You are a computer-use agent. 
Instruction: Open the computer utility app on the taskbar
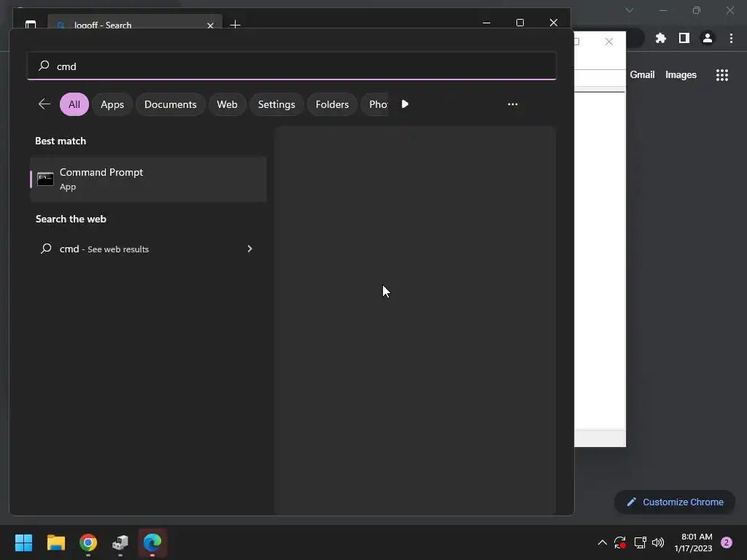pos(120,542)
